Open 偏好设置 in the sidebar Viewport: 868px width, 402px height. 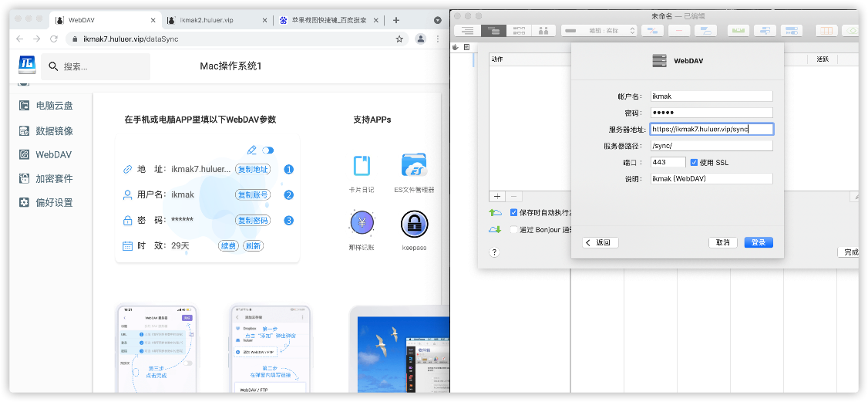click(x=46, y=203)
